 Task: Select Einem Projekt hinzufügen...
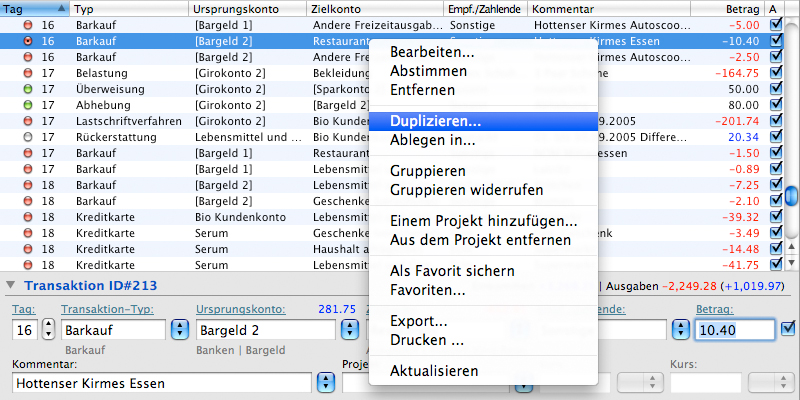point(483,221)
